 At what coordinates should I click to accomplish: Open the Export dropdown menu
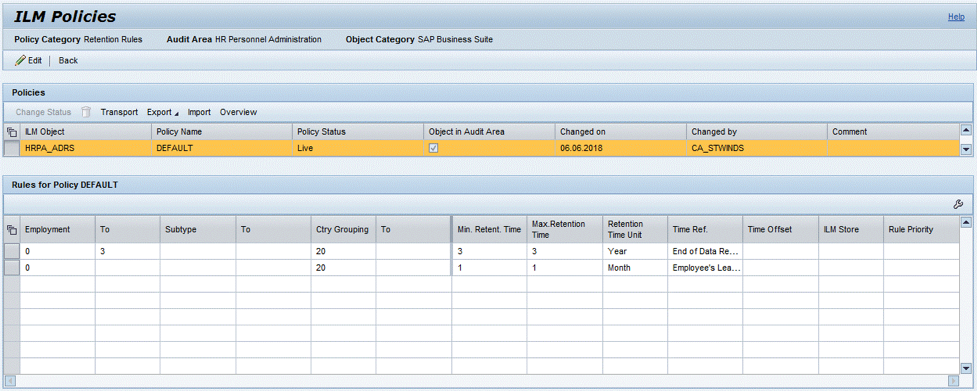tap(162, 112)
